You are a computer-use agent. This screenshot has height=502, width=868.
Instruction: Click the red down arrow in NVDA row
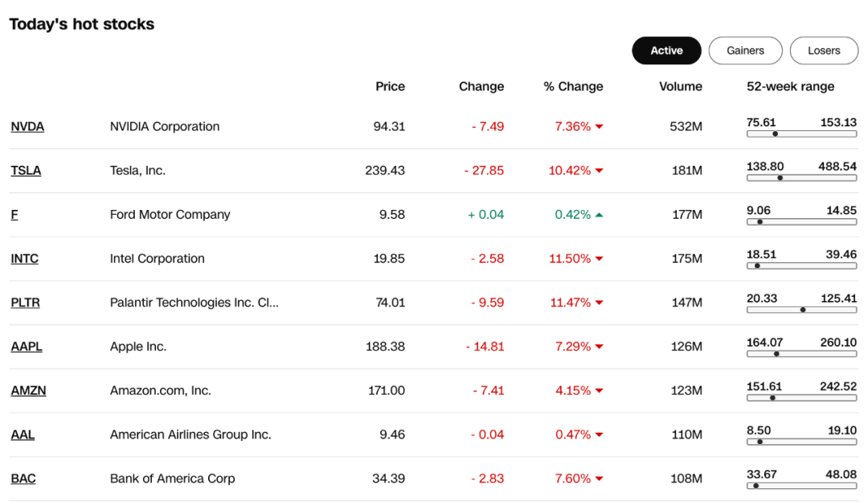tap(599, 127)
